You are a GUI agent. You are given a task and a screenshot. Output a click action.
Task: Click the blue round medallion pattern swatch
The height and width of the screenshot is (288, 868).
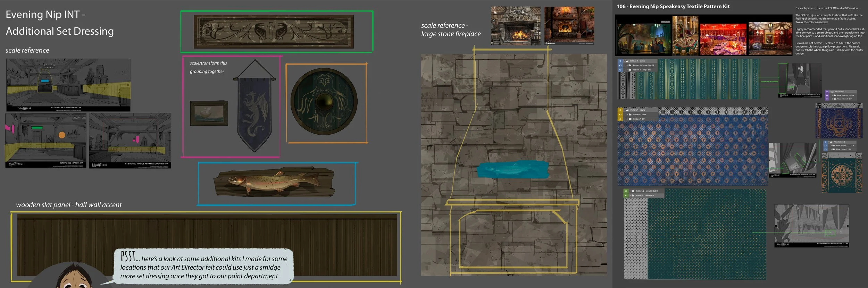693,150
